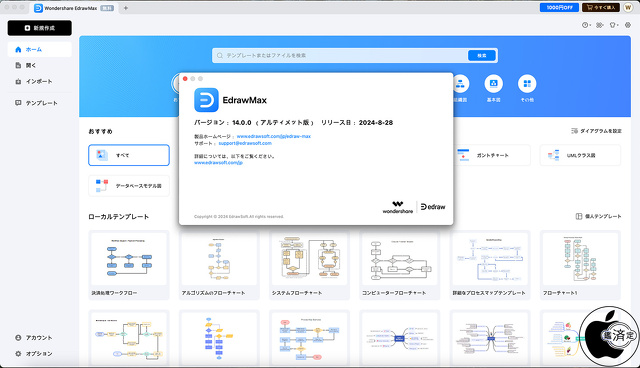Click the ダイアグラムを設定 link
Screen dimensions: 640x368
click(596, 131)
